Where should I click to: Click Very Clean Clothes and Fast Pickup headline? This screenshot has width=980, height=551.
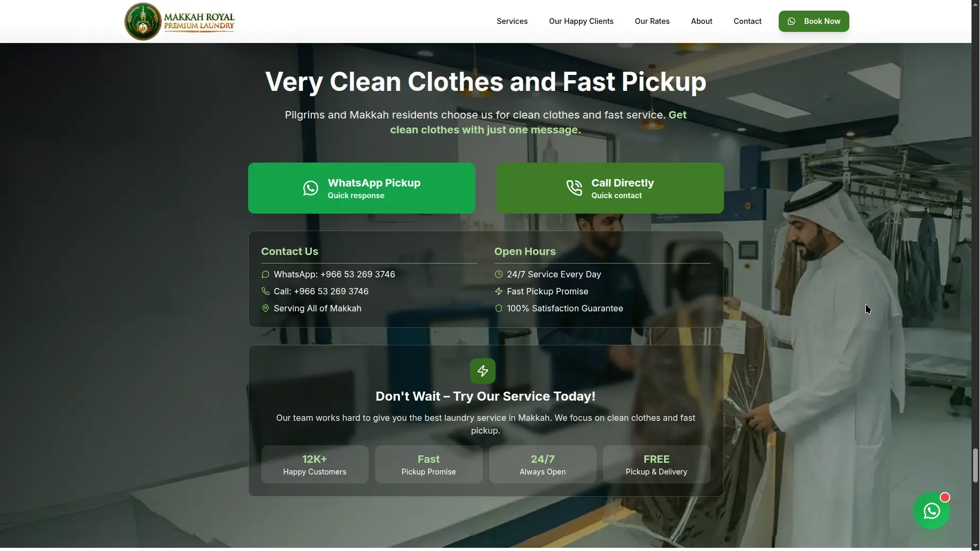tap(485, 82)
